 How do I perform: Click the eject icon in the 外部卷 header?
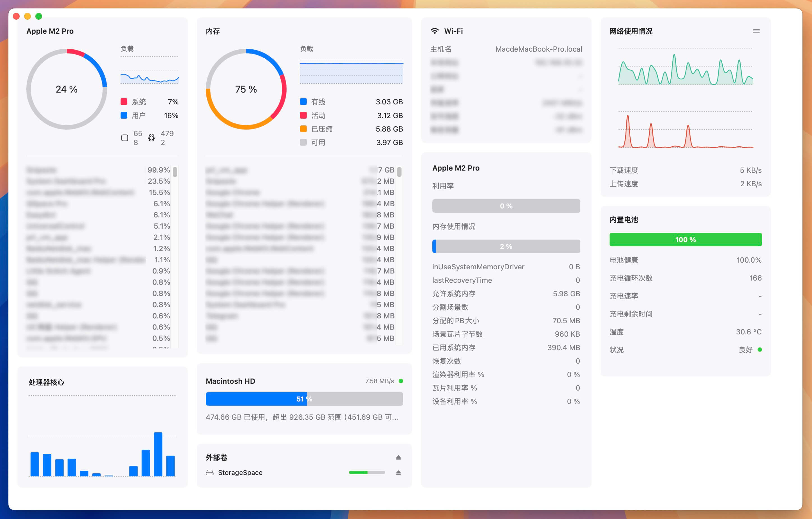(x=398, y=457)
